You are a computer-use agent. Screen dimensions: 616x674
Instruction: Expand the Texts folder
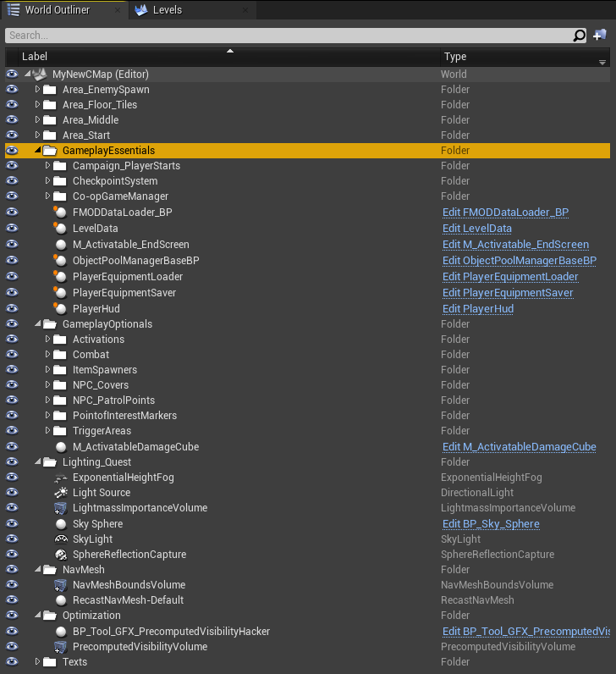click(x=37, y=662)
